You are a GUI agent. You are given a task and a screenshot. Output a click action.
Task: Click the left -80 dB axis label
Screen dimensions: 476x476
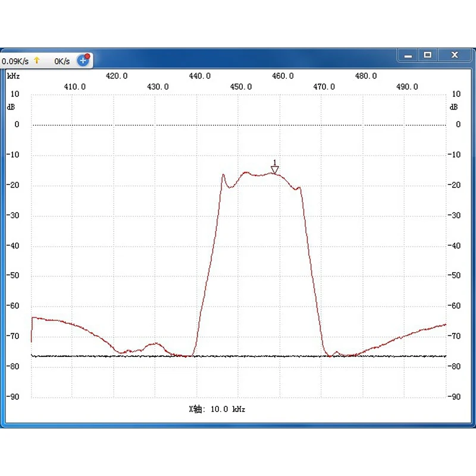click(x=12, y=367)
